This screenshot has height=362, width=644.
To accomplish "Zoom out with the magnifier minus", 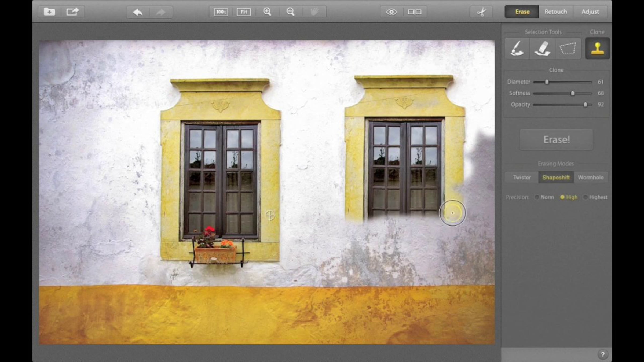I will [290, 12].
